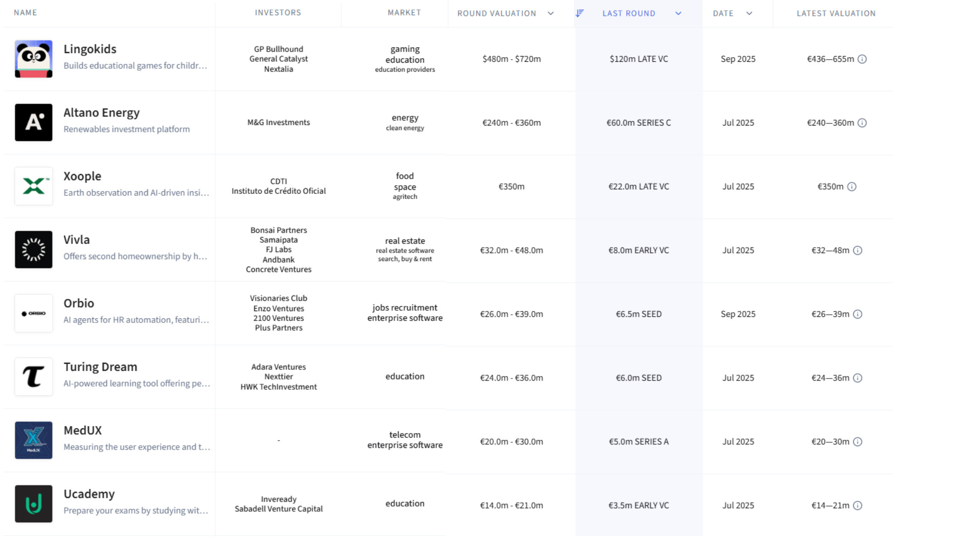Select the Vivla company logo
This screenshot has height=551, width=980.
click(x=34, y=249)
